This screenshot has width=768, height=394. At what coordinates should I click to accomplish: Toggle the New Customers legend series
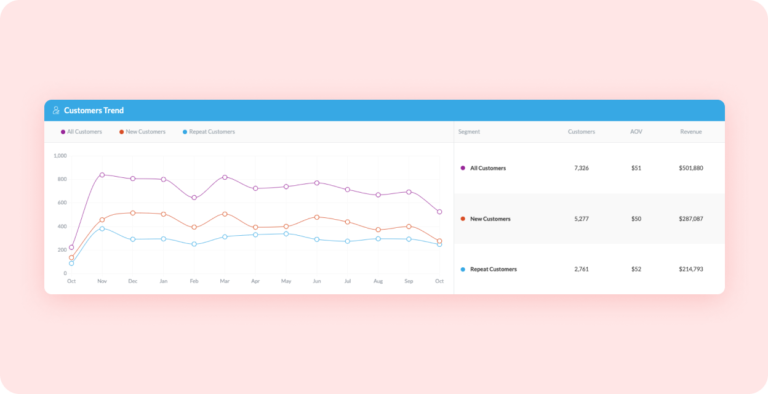pos(143,132)
